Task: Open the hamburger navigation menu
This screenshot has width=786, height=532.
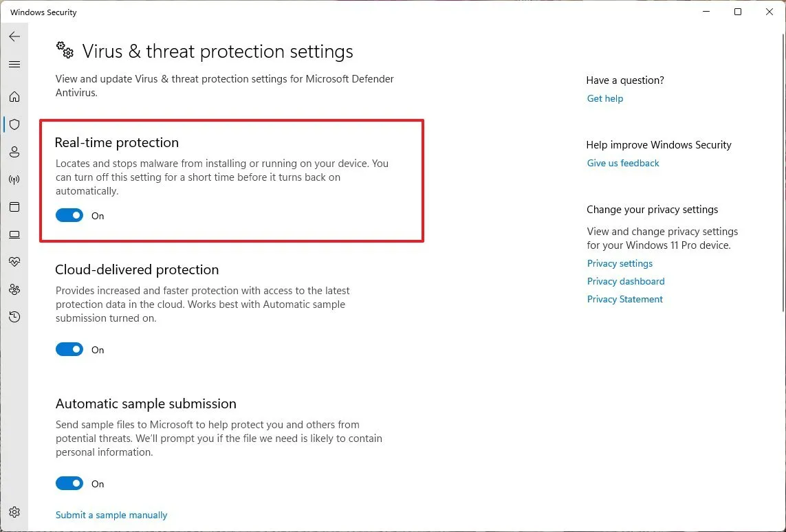Action: (x=14, y=65)
